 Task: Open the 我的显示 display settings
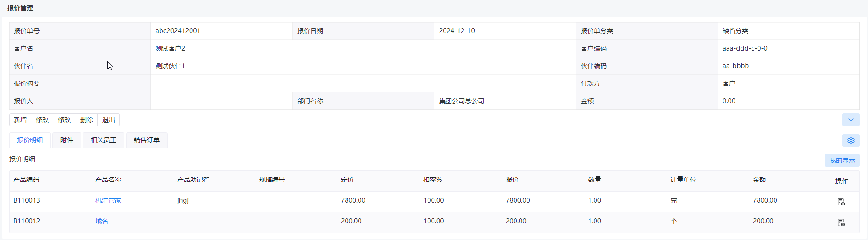click(842, 160)
